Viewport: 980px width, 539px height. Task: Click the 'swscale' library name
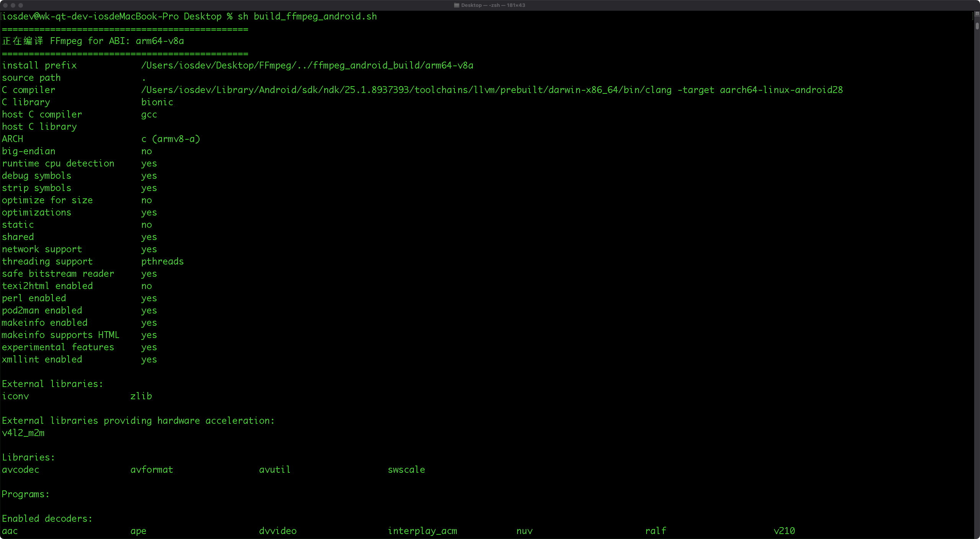407,470
